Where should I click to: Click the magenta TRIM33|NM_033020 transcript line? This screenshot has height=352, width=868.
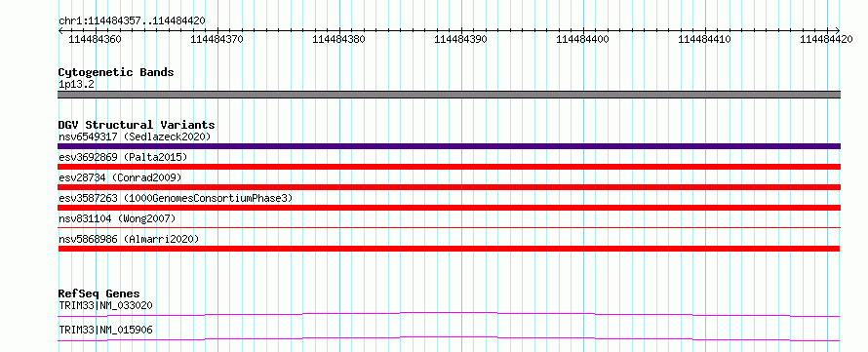pyautogui.click(x=449, y=314)
